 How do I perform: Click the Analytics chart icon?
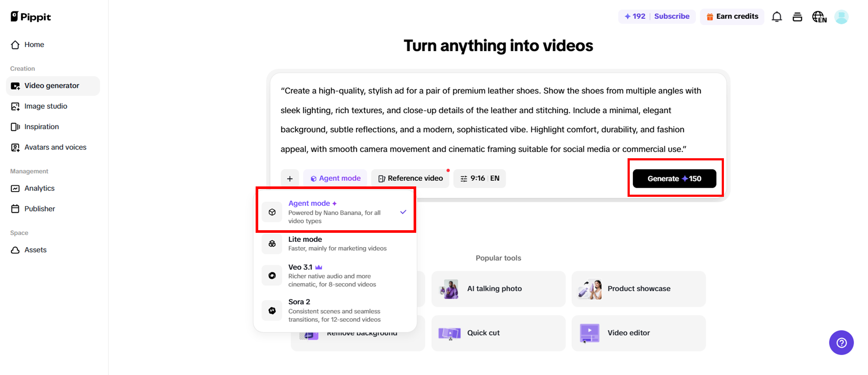click(x=15, y=188)
